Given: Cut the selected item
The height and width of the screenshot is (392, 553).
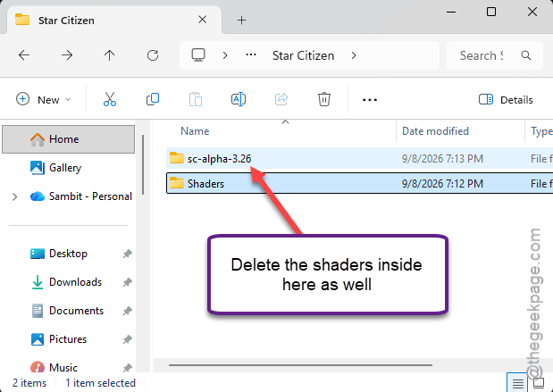Looking at the screenshot, I should point(110,99).
